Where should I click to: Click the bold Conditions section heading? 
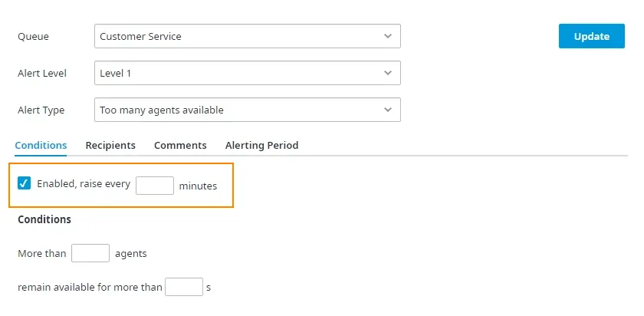pos(44,219)
